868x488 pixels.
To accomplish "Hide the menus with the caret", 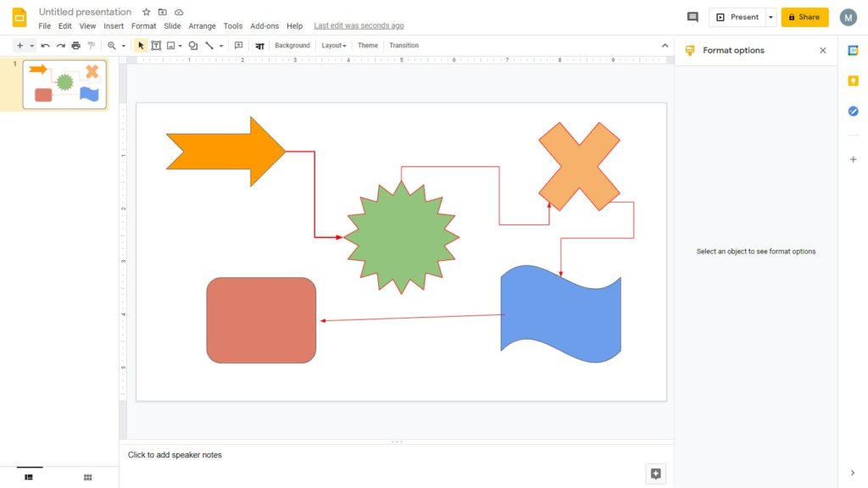I will pos(665,46).
